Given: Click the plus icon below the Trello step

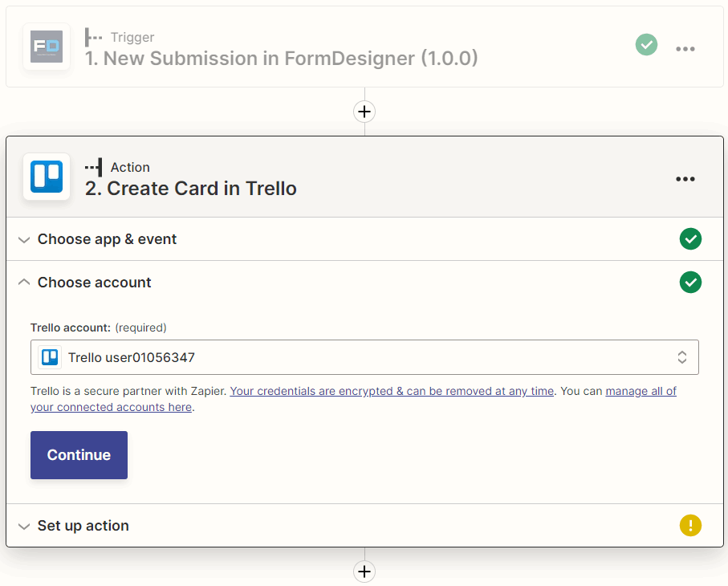Looking at the screenshot, I should coord(364,572).
